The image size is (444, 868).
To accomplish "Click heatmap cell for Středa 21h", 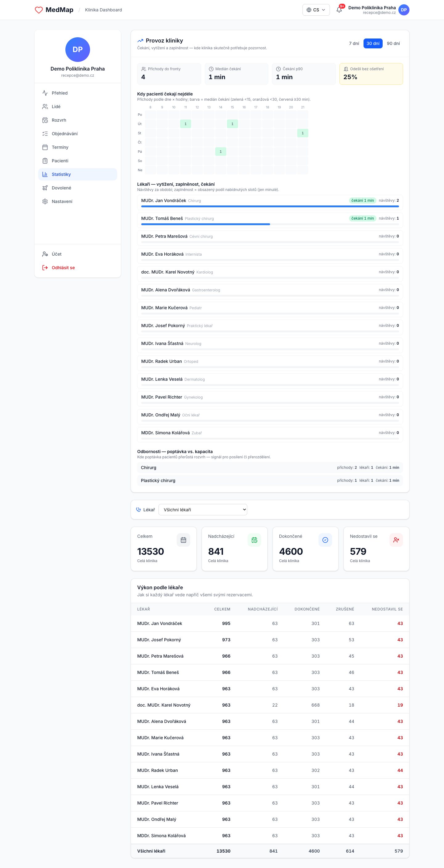I will pyautogui.click(x=303, y=133).
